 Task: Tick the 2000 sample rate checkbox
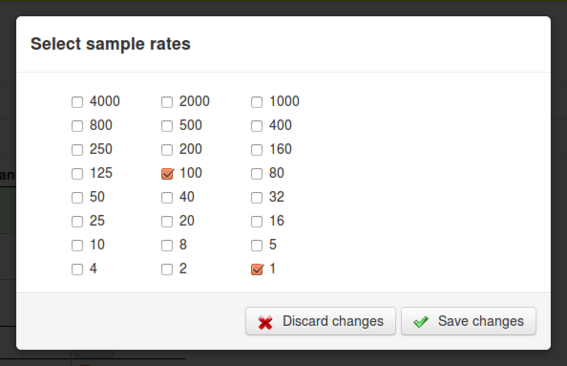click(x=167, y=102)
